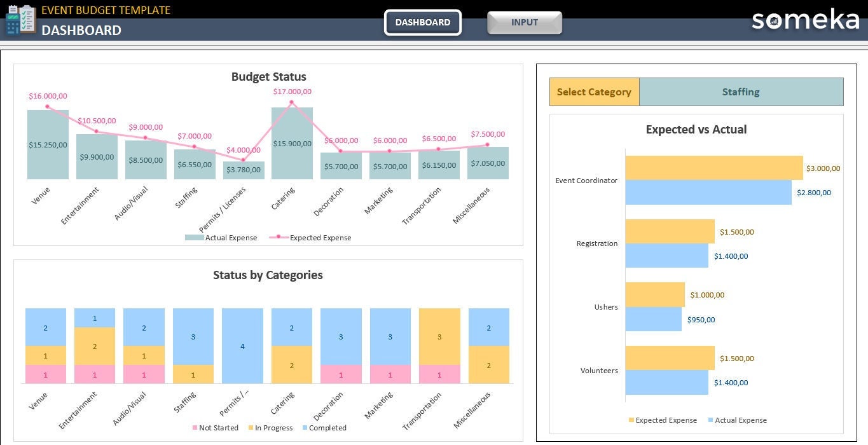Image resolution: width=868 pixels, height=445 pixels.
Task: Select the Budget Status chart title
Action: pos(268,77)
